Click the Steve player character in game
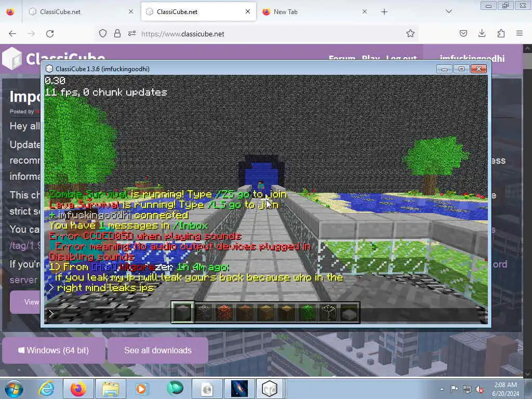532x399 pixels. (x=261, y=185)
